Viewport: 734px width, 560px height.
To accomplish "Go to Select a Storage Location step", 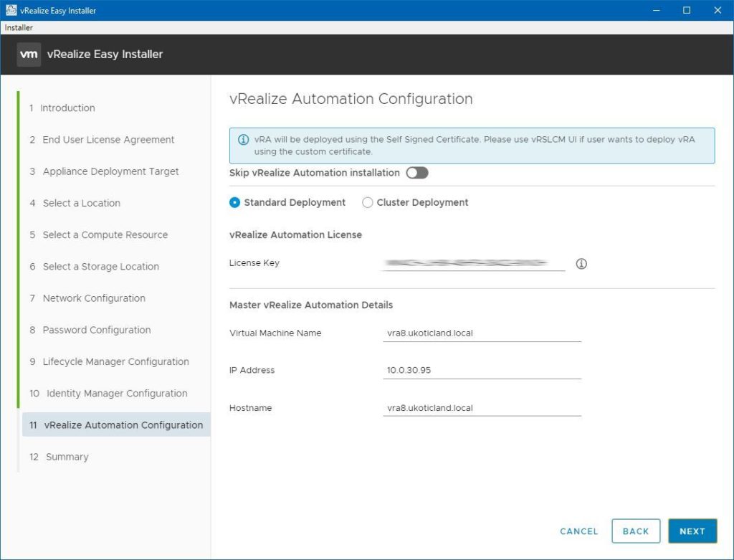I will tap(94, 267).
